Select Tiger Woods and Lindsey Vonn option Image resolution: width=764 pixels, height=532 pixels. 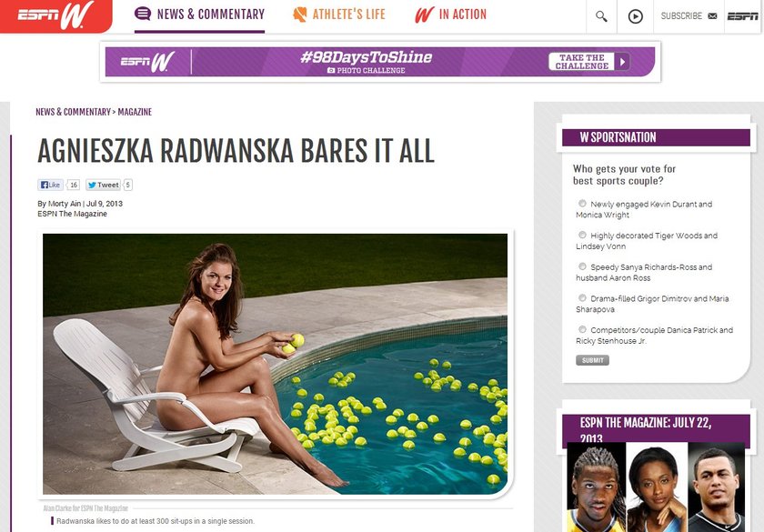tap(582, 235)
